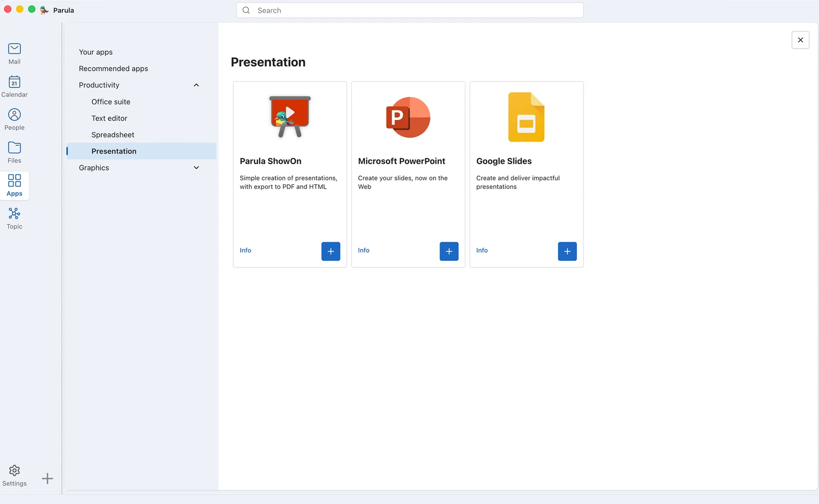Focus the Search input field
819x504 pixels.
[409, 10]
